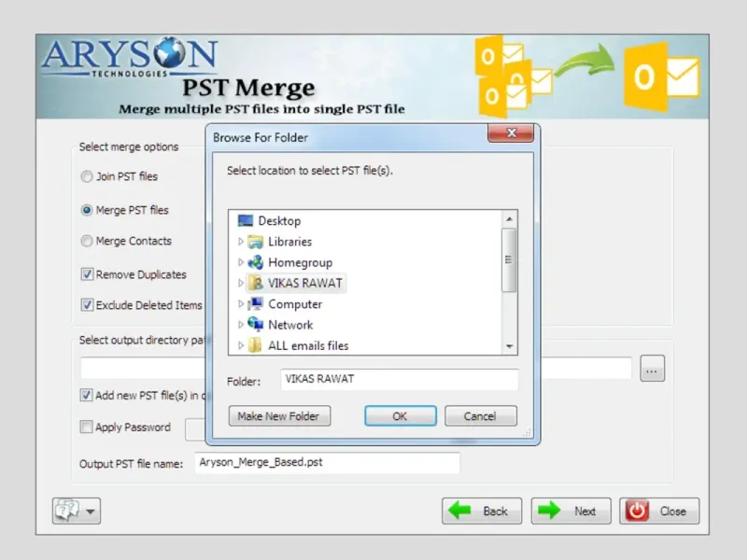Screen dimensions: 747x560
Task: Select the Merge PST files option
Action: (x=86, y=210)
